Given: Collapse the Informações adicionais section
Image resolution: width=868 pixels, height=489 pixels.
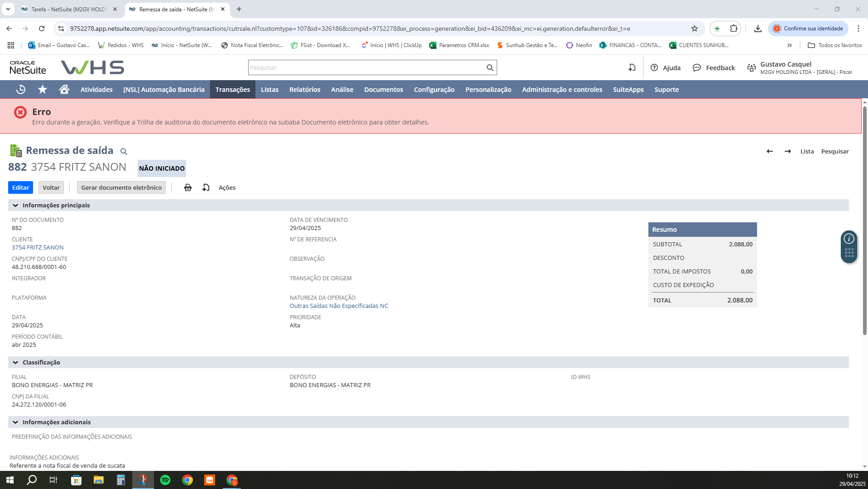Looking at the screenshot, I should (15, 422).
